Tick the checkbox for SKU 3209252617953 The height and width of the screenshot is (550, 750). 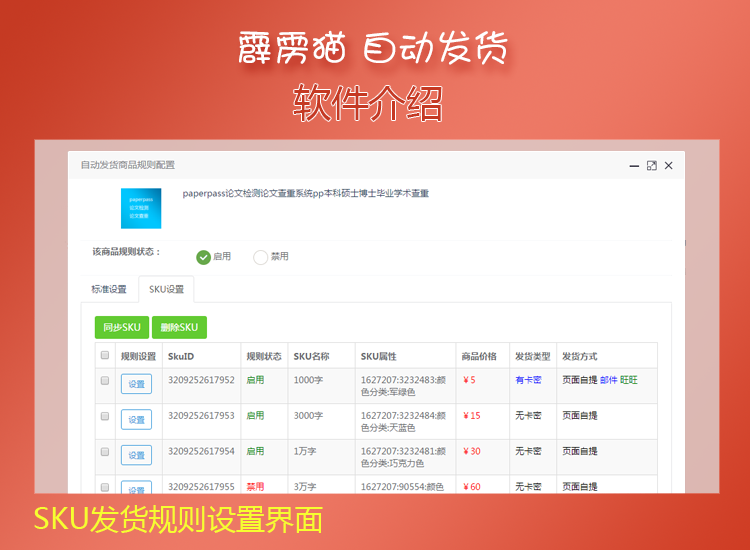coord(105,416)
